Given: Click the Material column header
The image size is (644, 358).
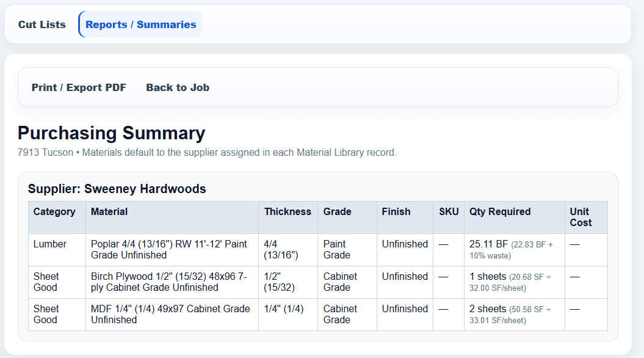Looking at the screenshot, I should tap(172, 217).
